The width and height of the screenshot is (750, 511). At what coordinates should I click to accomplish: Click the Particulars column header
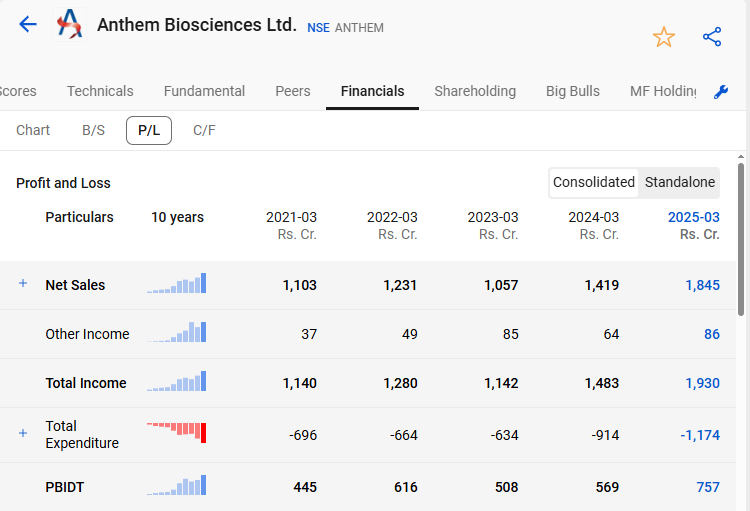click(79, 217)
